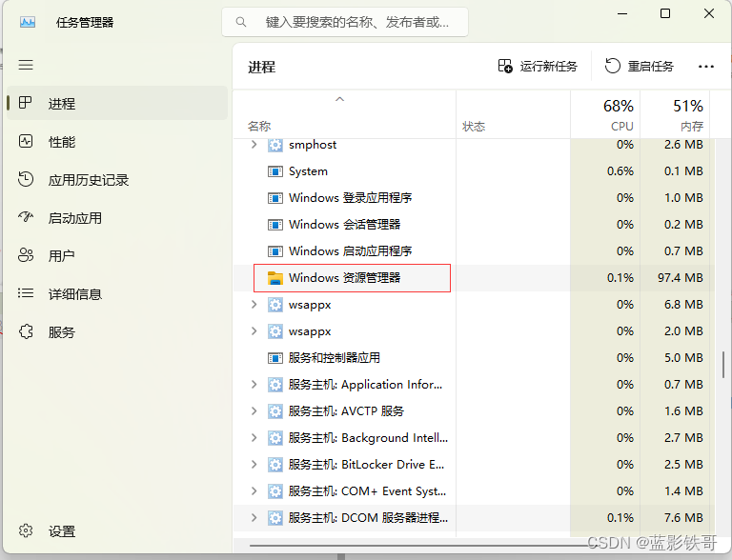Expand 服务主机: DCOM 服务器进程 group

[254, 517]
